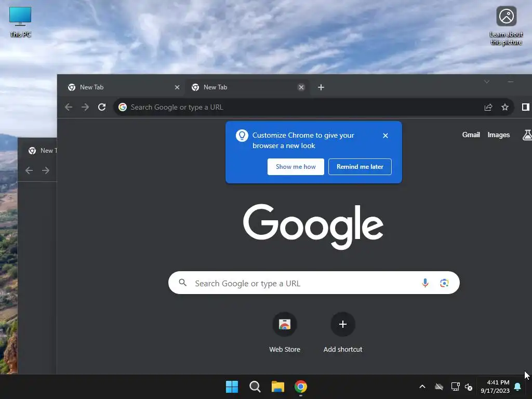This screenshot has height=399, width=532.
Task: Open the This PC desktop icon
Action: point(20,22)
